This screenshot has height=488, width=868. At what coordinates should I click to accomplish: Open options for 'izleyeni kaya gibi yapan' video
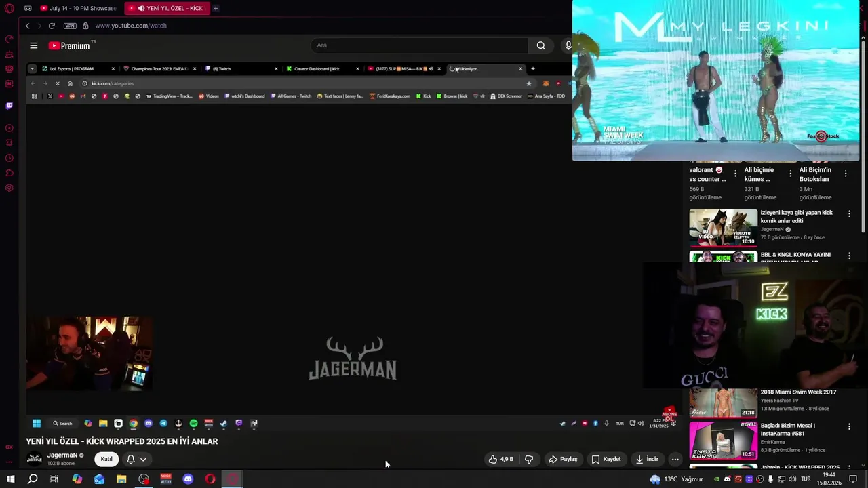coord(849,213)
